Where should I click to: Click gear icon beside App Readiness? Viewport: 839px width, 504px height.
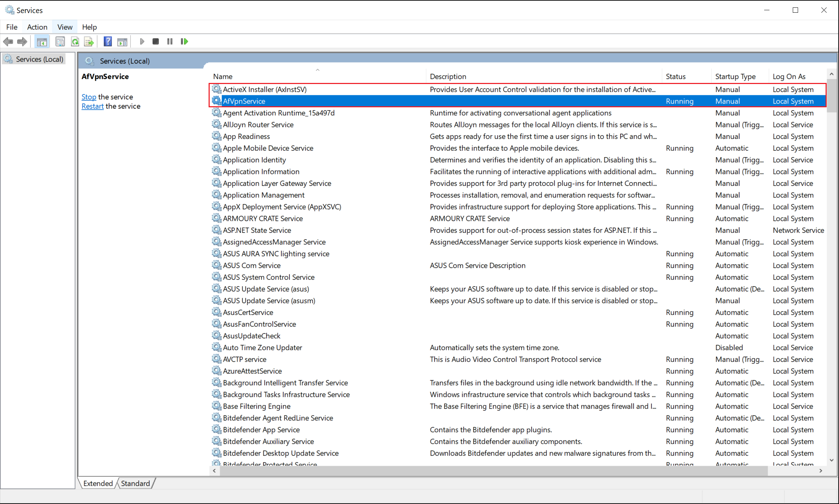point(216,136)
